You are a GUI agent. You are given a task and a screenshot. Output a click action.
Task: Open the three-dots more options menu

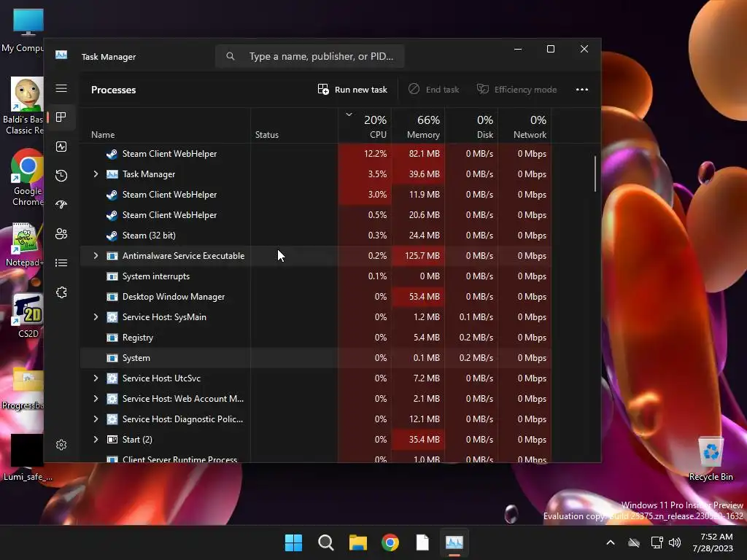581,90
